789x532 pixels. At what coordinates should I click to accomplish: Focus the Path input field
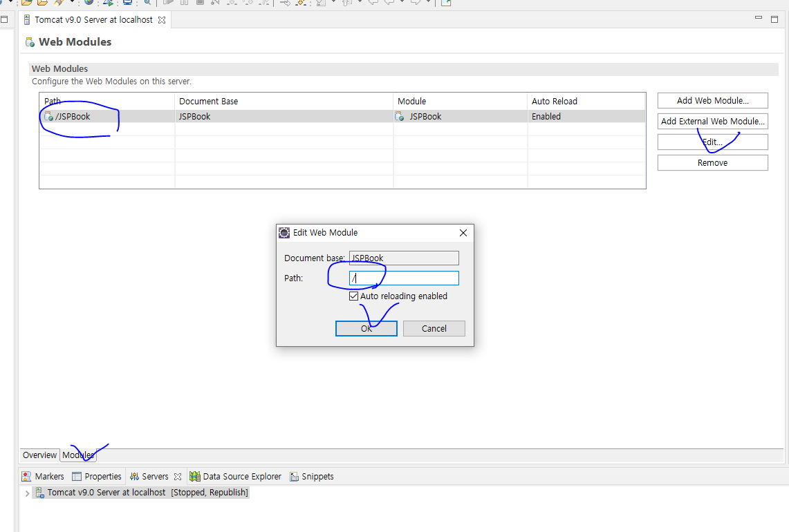point(404,278)
